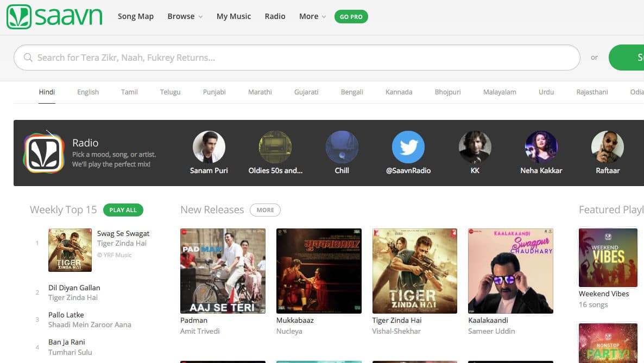Click '© YRF Music' label text
The image size is (644, 363).
pos(115,254)
